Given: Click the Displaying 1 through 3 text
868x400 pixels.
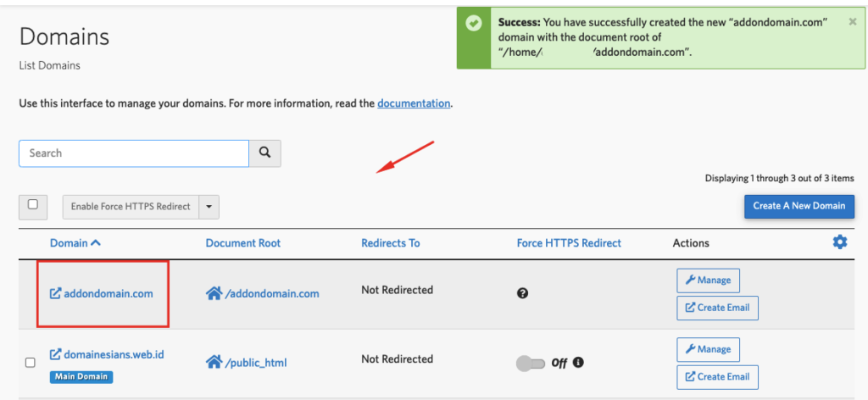Looking at the screenshot, I should [780, 178].
